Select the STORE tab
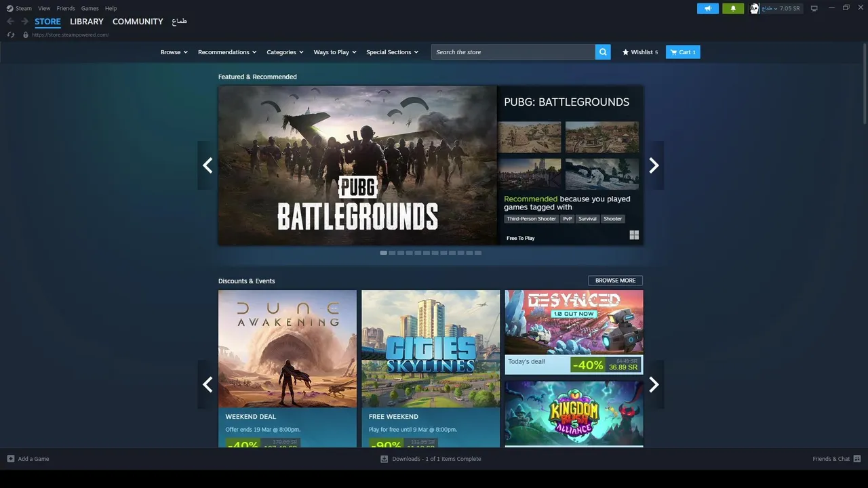Screen dimensions: 868x488 47,22
